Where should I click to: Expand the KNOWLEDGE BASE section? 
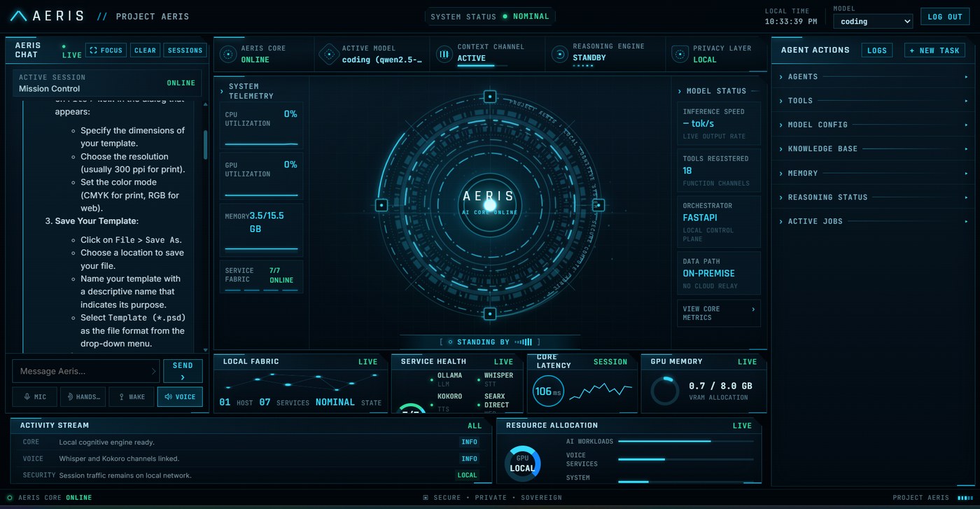coord(874,149)
